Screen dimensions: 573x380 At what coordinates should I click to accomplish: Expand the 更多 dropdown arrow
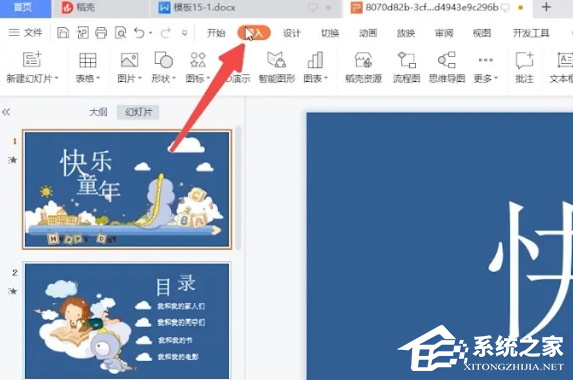pos(496,78)
